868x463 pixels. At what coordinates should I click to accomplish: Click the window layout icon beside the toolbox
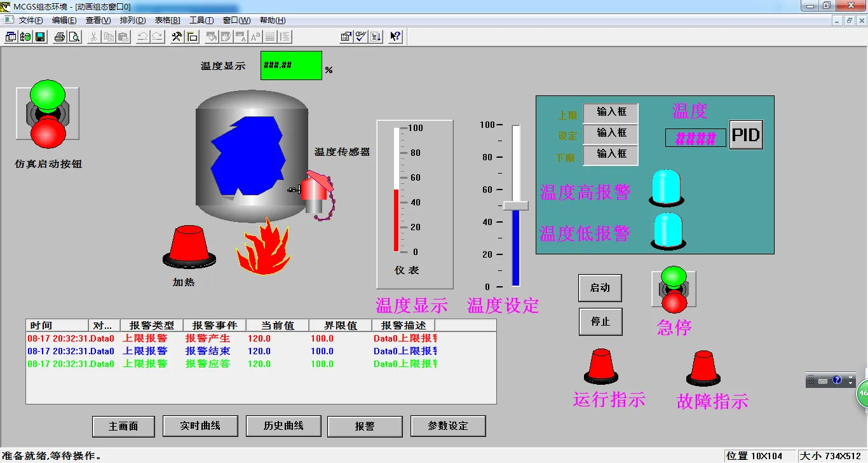192,36
